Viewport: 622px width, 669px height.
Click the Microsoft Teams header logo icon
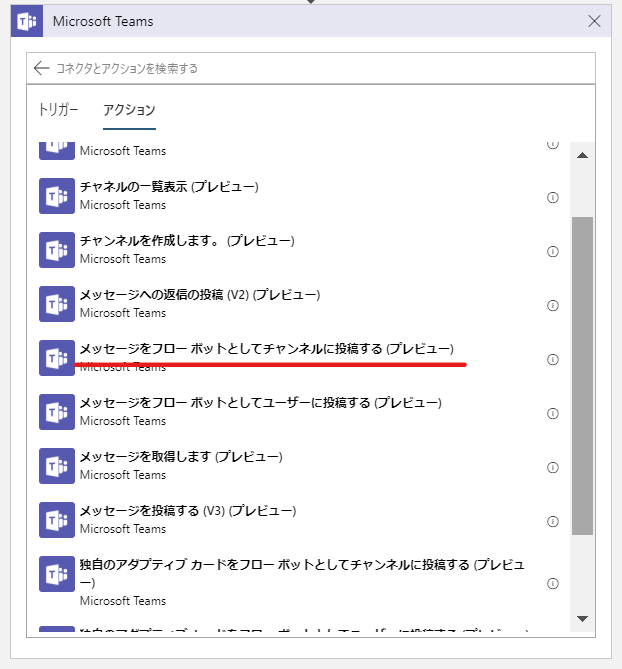click(x=27, y=21)
